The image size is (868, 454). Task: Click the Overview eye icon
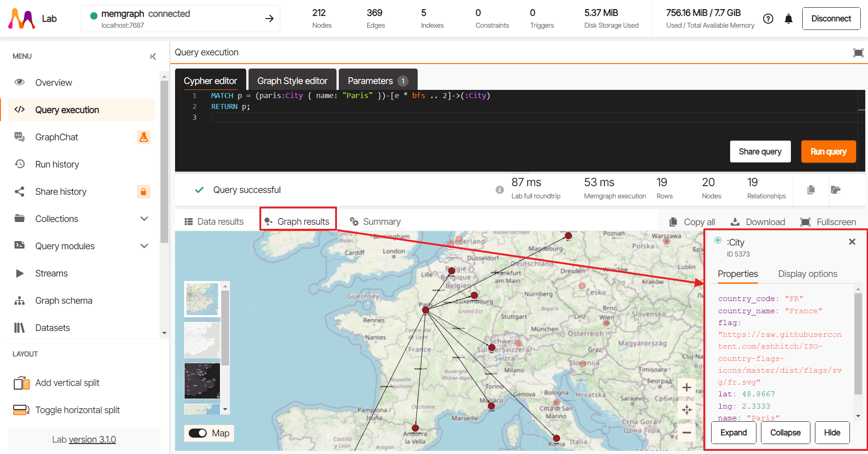tap(20, 82)
